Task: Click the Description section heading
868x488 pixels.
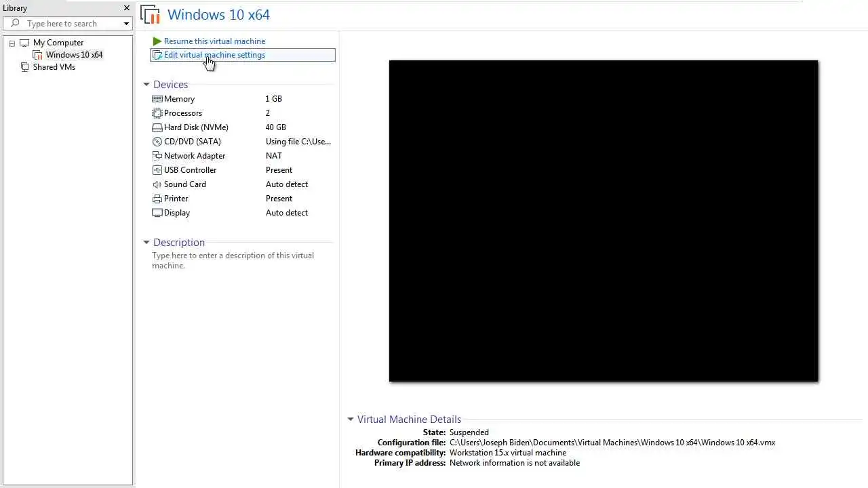Action: [x=179, y=243]
